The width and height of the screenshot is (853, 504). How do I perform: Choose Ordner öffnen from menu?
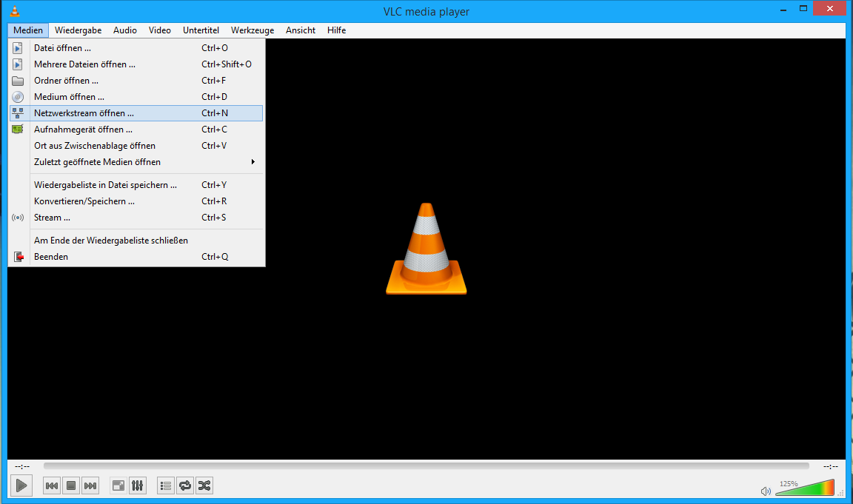136,81
